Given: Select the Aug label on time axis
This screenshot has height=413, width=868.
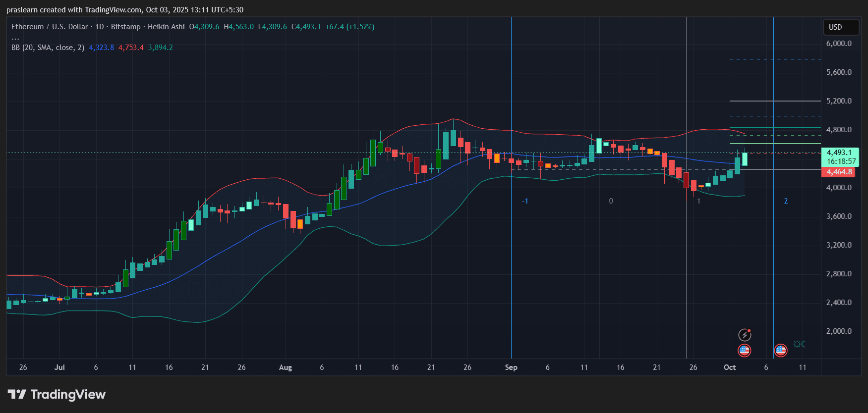Looking at the screenshot, I should [x=286, y=367].
